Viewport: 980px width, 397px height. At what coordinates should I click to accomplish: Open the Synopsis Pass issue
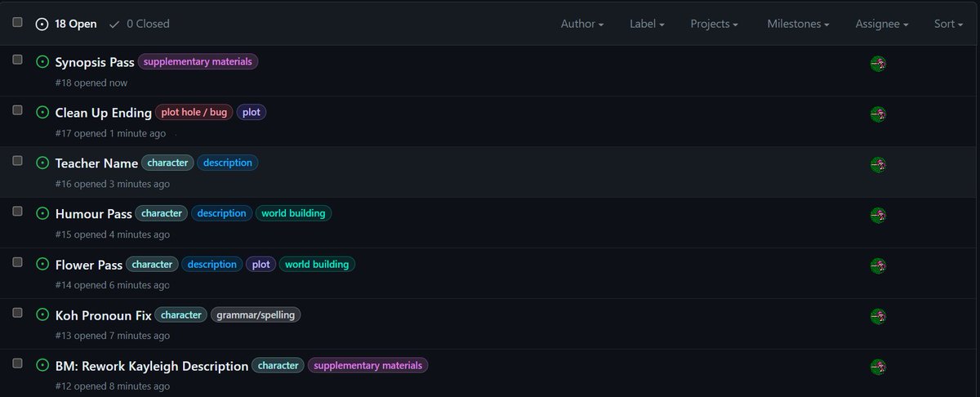click(95, 63)
